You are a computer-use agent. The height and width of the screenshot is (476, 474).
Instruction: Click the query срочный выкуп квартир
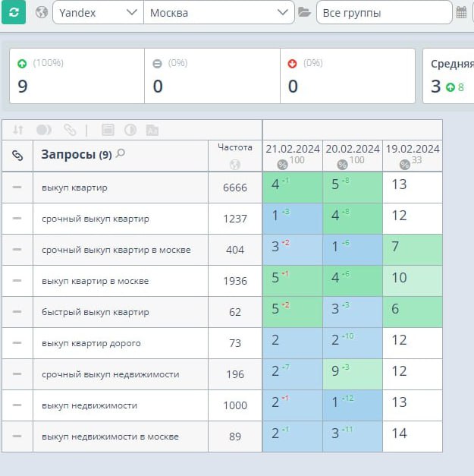96,219
